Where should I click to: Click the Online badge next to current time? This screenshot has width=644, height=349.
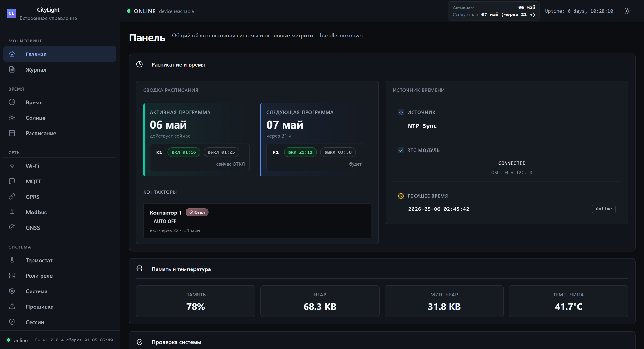603,209
